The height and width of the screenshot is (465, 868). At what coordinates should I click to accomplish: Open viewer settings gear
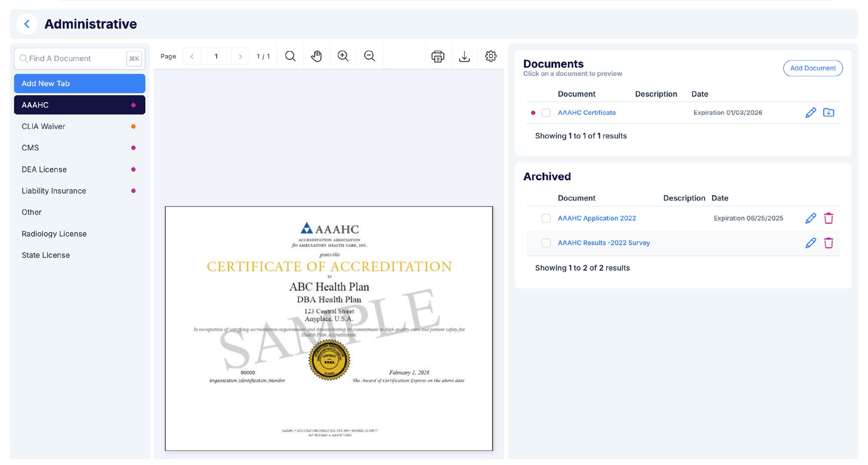coord(491,56)
